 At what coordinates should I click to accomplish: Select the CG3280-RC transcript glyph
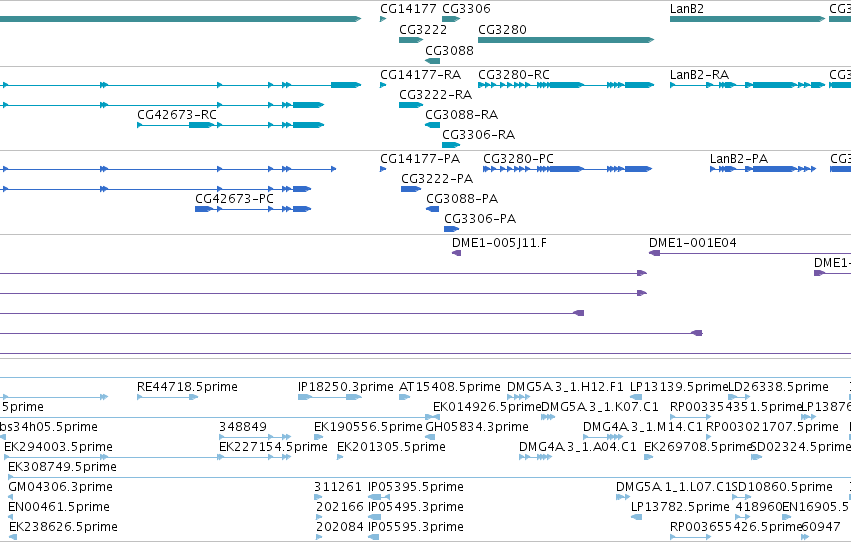566,85
